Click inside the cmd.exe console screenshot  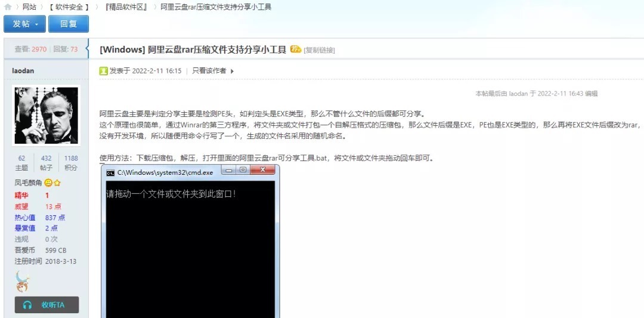190,249
